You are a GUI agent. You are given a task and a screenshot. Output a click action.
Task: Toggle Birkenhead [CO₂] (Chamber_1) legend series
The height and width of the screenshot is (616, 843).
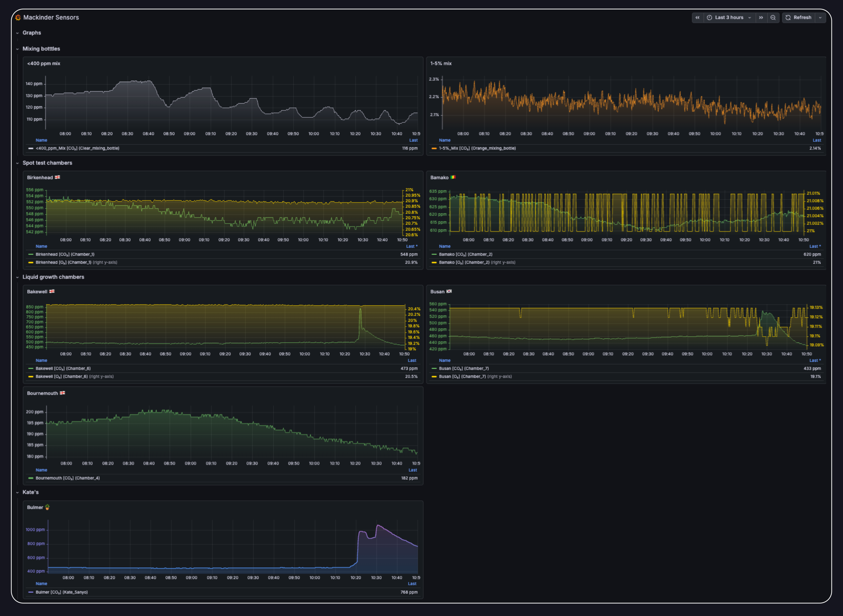pyautogui.click(x=65, y=255)
